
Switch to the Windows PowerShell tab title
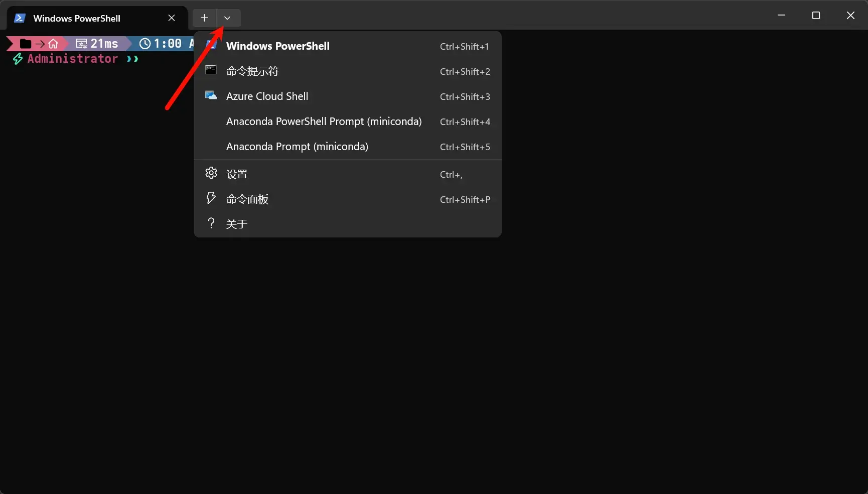coord(77,18)
